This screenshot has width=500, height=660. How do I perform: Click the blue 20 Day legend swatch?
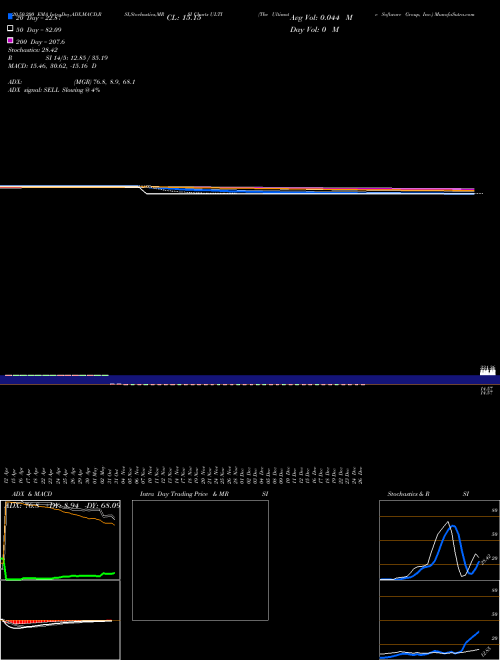click(x=10, y=17)
